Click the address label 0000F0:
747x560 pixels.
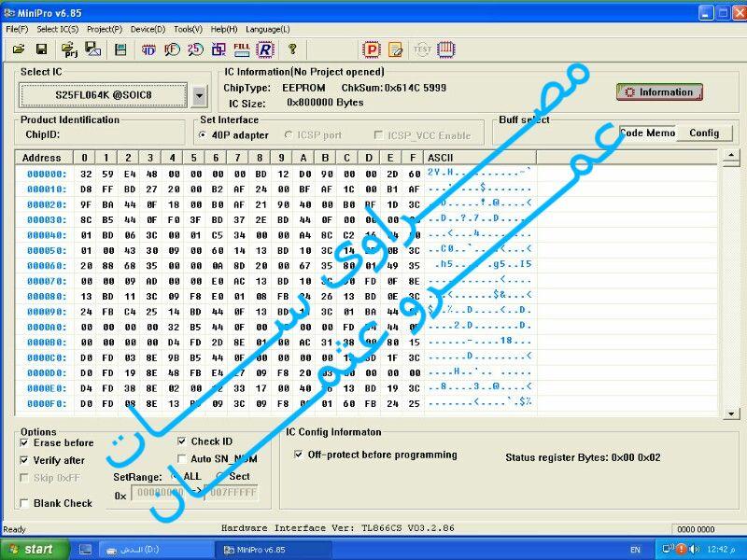[47, 403]
